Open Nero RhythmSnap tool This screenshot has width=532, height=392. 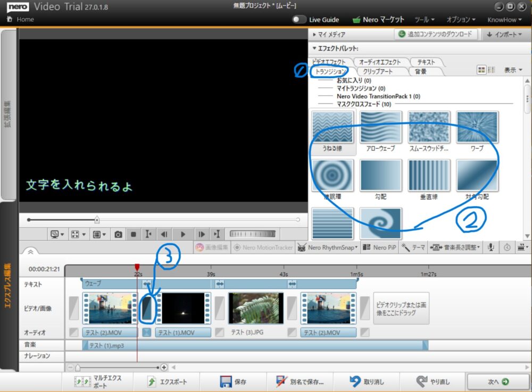(x=328, y=247)
